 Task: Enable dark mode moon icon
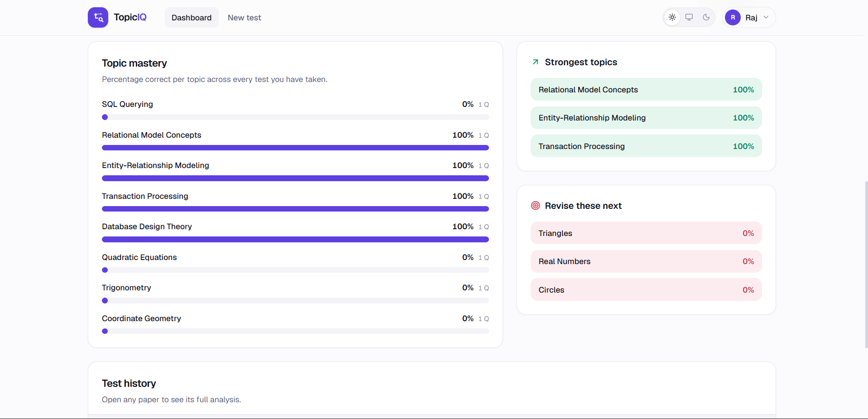pos(706,17)
